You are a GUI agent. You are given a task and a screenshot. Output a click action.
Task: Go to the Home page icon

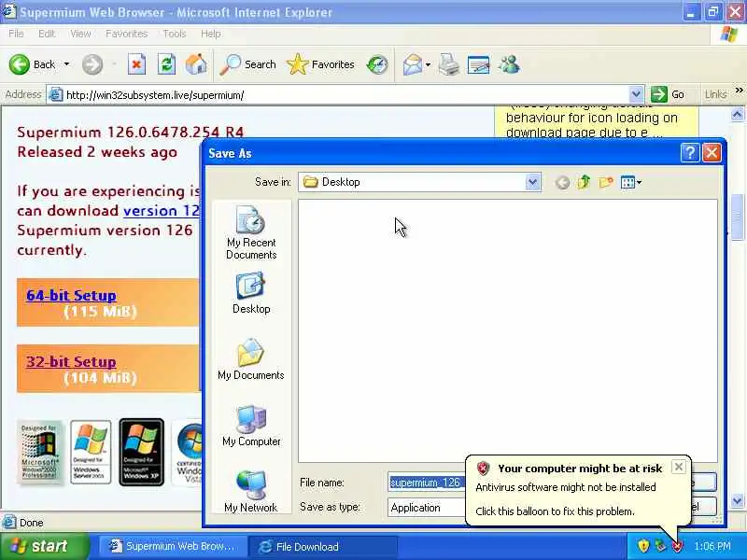tap(196, 64)
